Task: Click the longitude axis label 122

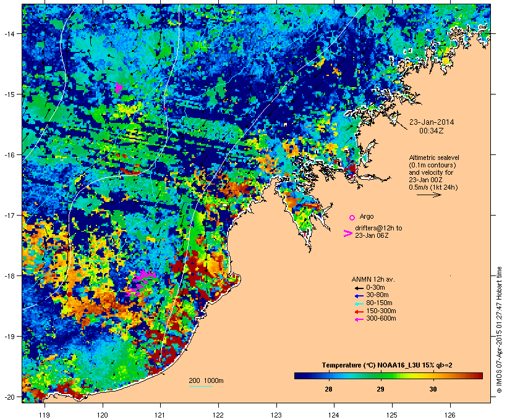Action: pyautogui.click(x=218, y=415)
